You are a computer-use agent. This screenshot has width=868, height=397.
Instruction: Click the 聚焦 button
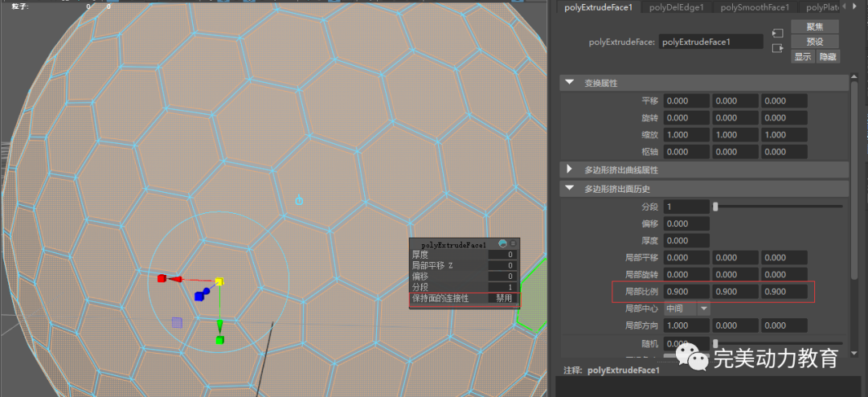coord(815,26)
